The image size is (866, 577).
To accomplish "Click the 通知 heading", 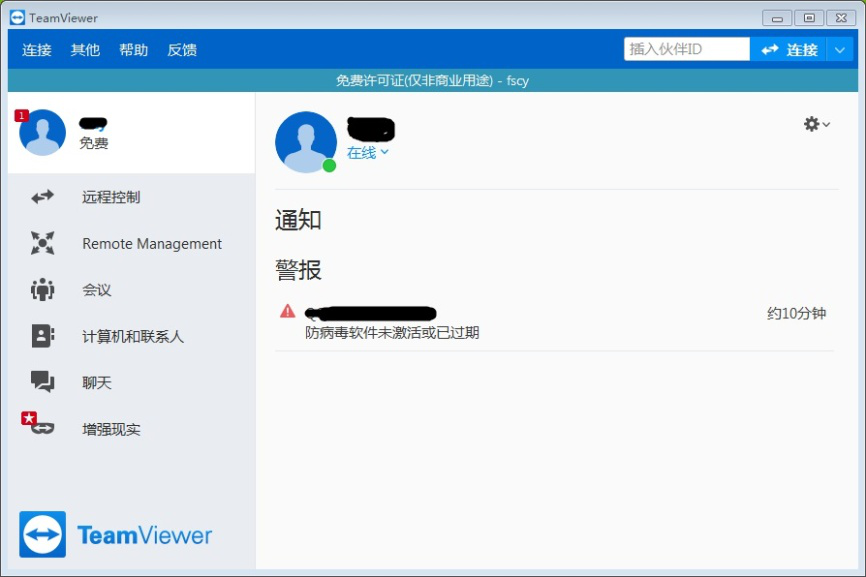I will [x=298, y=220].
